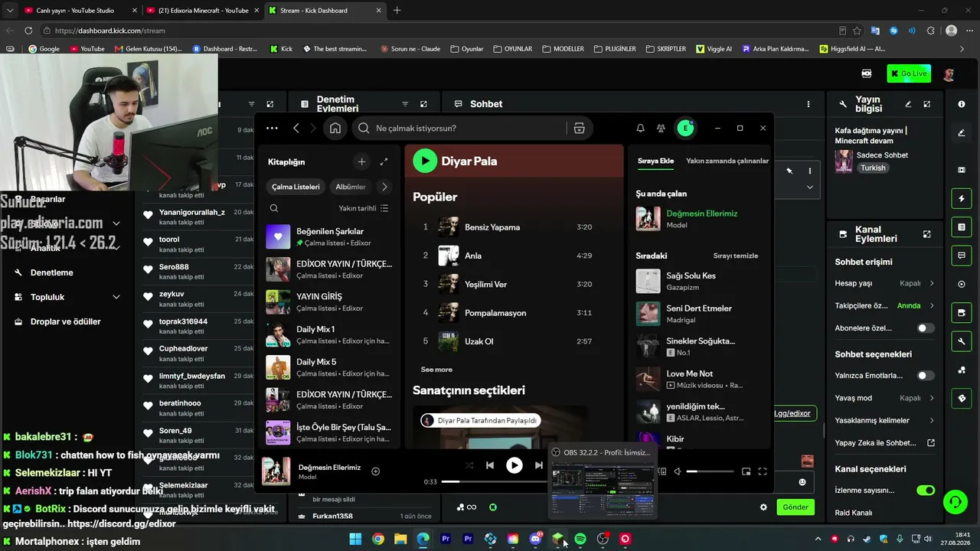Viewport: 980px width, 551px height.
Task: Toggle Yalnızca Emotlarla chat switch
Action: point(926,376)
